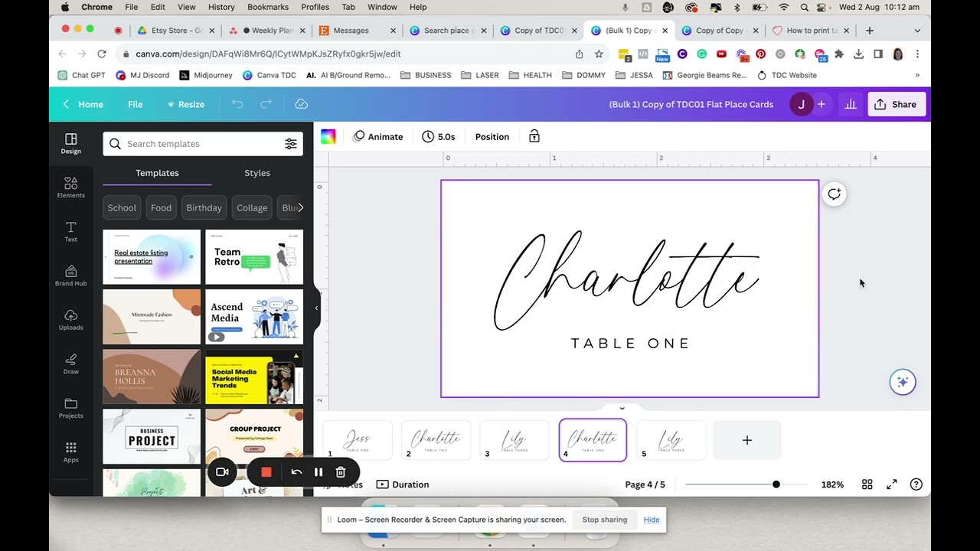Viewport: 980px width, 551px height.
Task: Stop the Loom recording
Action: (x=266, y=472)
